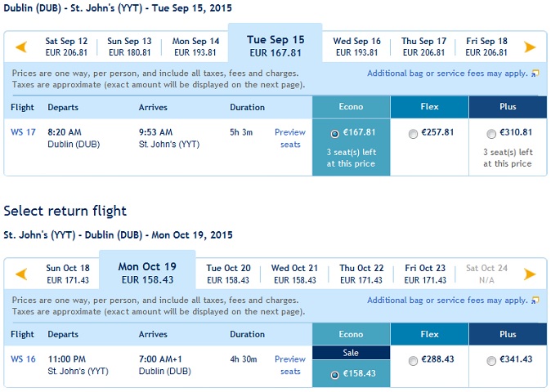
Task: Select Econo sale €158.43 return fare
Action: point(334,375)
